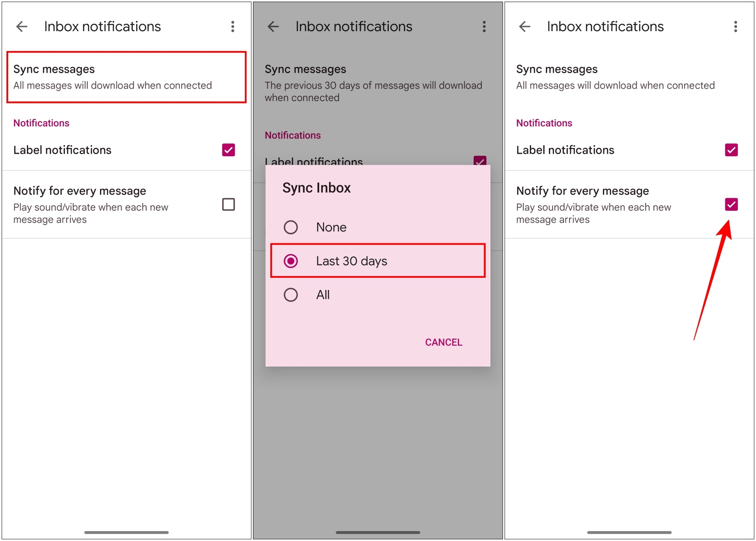Click the checked Label notifications checkmark icon
This screenshot has width=756, height=541.
point(731,150)
